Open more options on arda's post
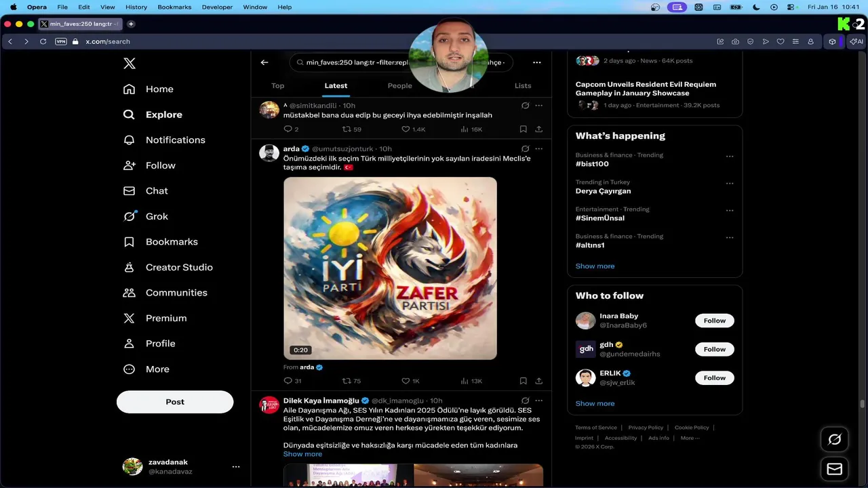This screenshot has width=868, height=488. click(x=538, y=148)
